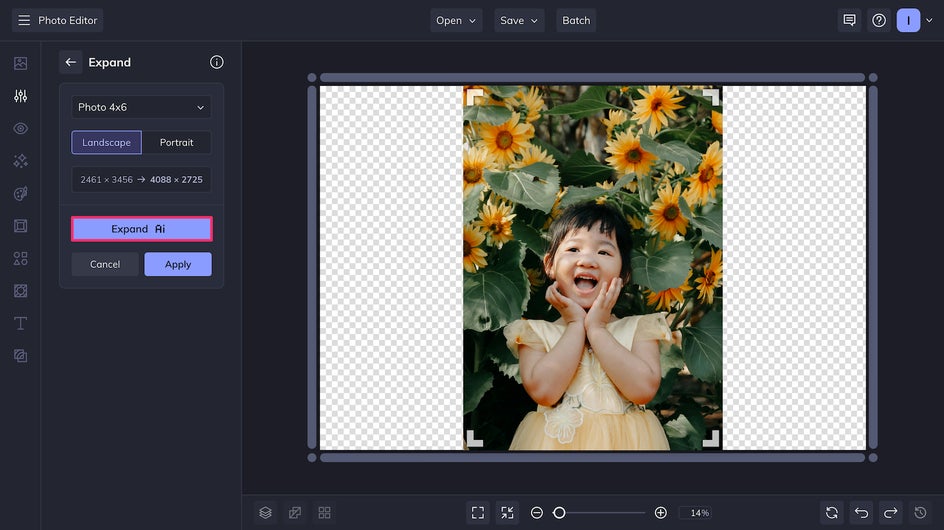Open the help question mark icon
The image size is (944, 530).
[879, 20]
